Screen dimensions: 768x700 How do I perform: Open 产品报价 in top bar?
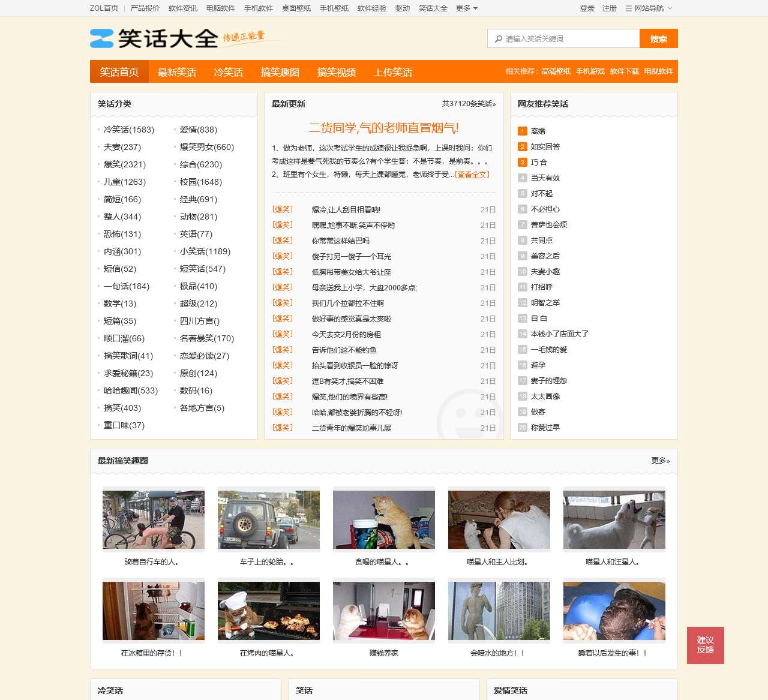[x=145, y=8]
